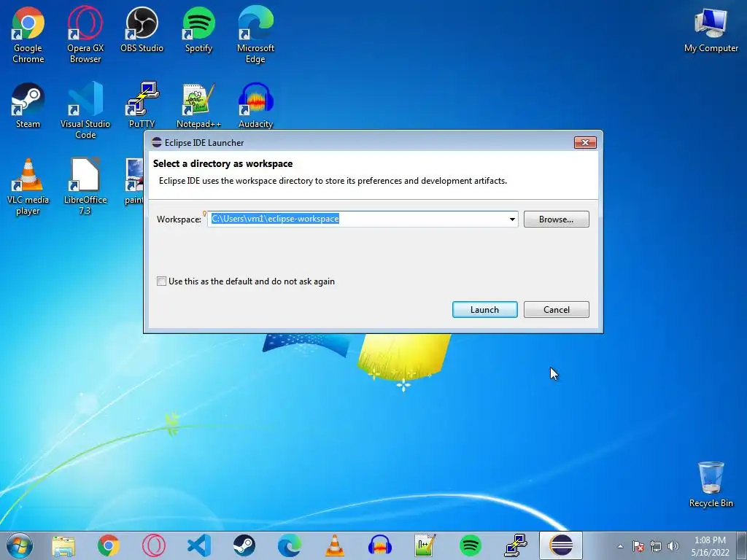The image size is (747, 560).
Task: Cancel the Eclipse IDE Launcher dialog
Action: point(556,309)
